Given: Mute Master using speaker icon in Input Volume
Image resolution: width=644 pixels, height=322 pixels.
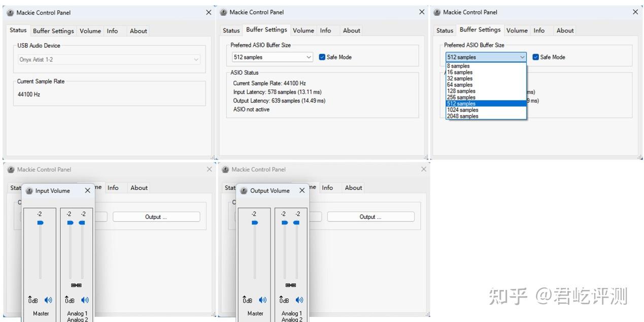Looking at the screenshot, I should [x=48, y=300].
